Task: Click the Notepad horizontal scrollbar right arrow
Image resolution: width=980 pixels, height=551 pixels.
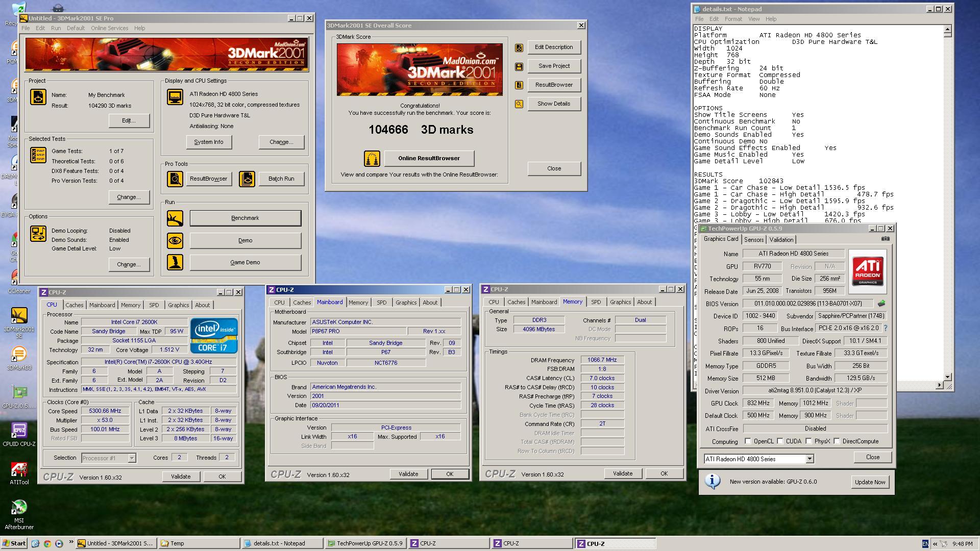Action: click(x=939, y=385)
